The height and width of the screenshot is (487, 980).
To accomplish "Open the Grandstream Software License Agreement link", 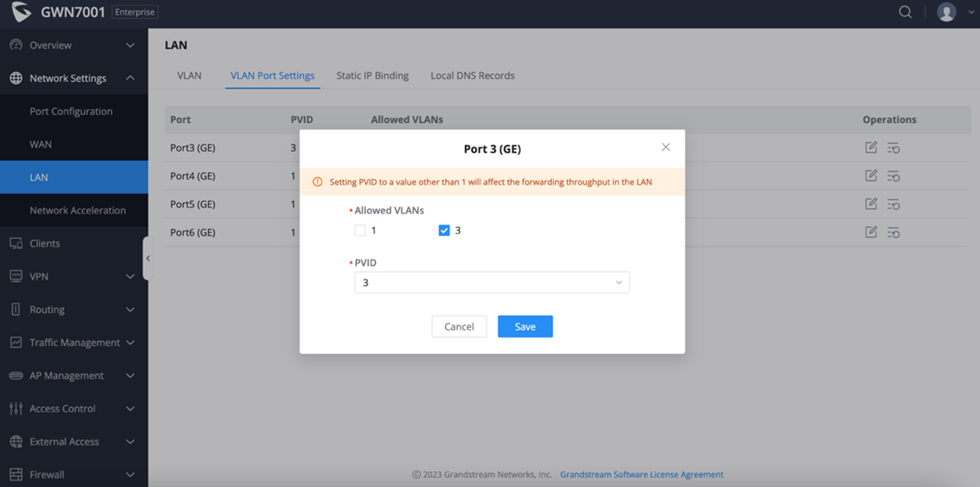I will pos(642,474).
